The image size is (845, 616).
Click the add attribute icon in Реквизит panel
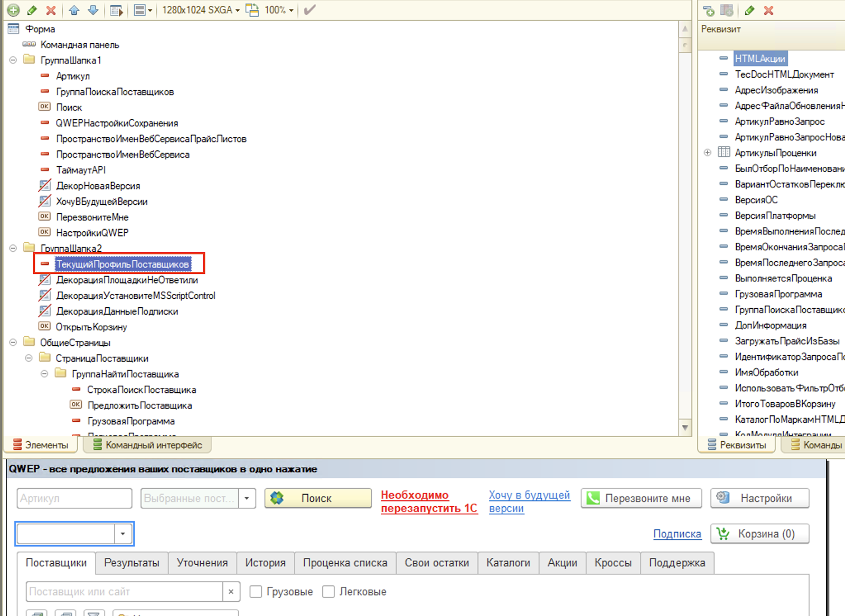coord(709,11)
